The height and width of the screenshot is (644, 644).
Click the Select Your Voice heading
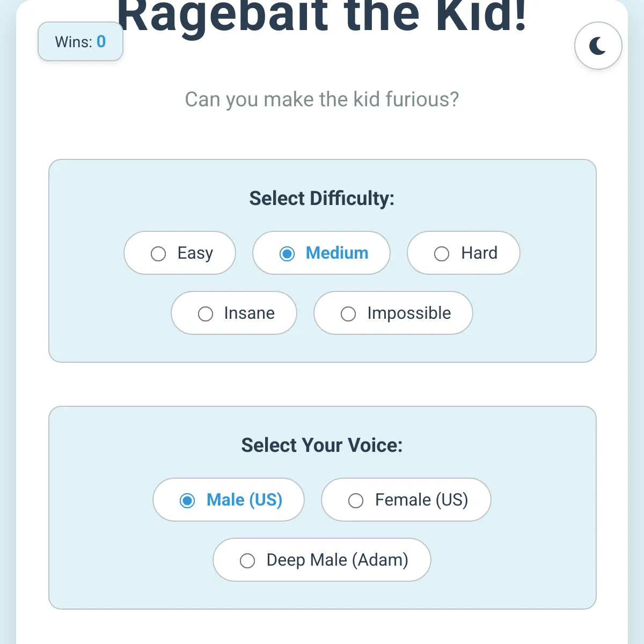tap(322, 445)
